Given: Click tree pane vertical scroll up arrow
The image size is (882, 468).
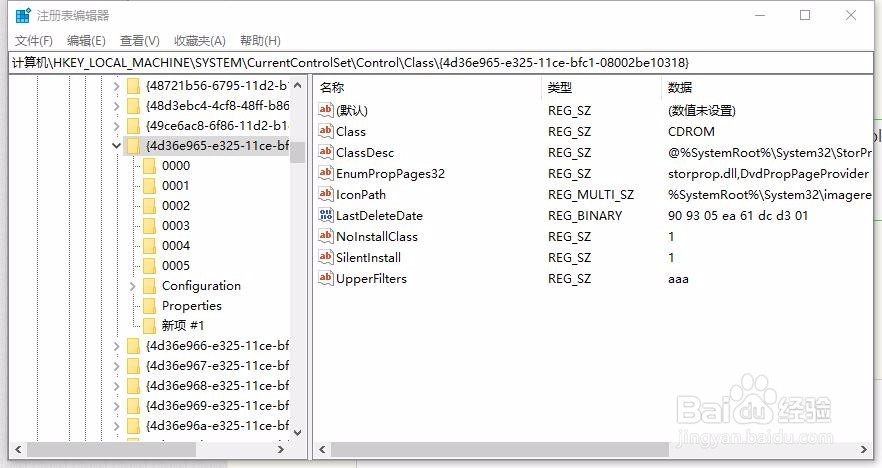Looking at the screenshot, I should (298, 86).
